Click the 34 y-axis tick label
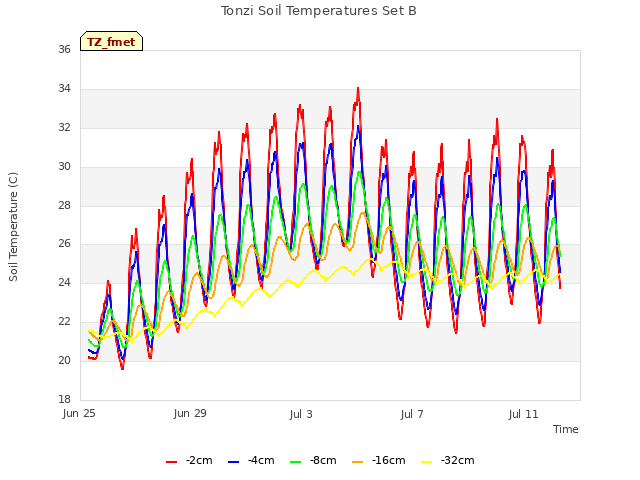This screenshot has width=640, height=480. [64, 89]
